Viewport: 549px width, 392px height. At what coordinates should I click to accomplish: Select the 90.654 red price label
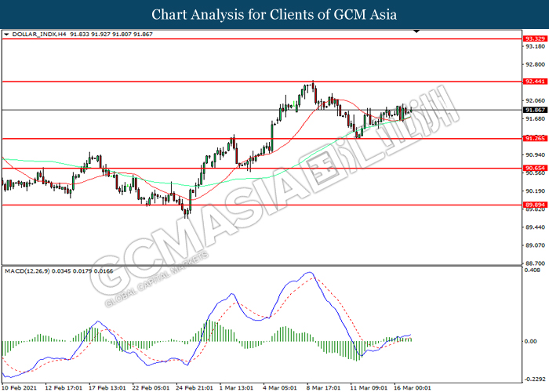pyautogui.click(x=535, y=168)
